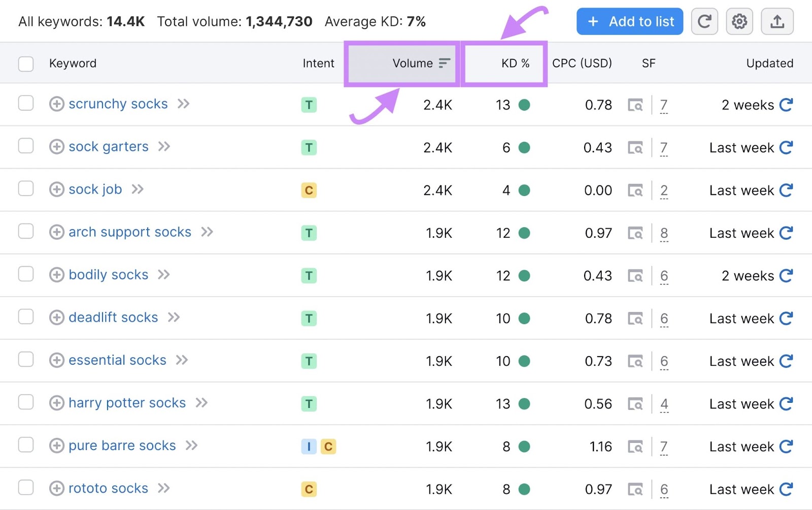
Task: Open table settings gear icon
Action: click(739, 21)
